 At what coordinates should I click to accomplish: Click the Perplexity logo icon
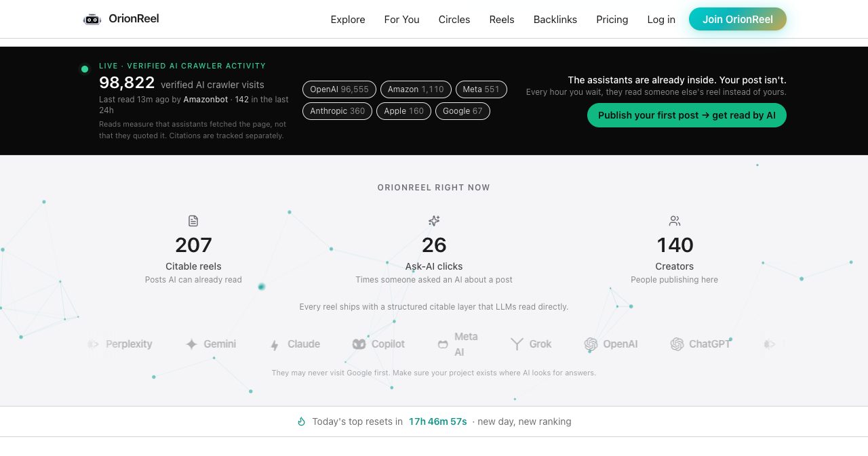[x=93, y=344]
